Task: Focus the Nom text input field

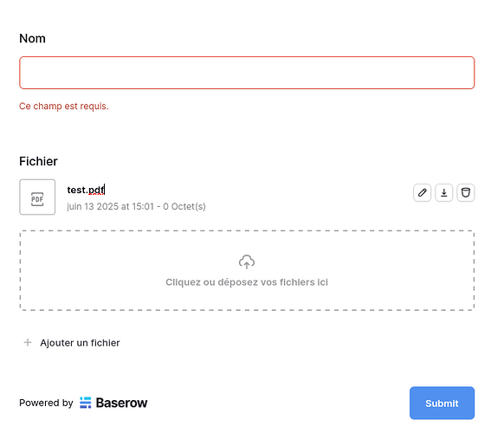Action: tap(247, 73)
